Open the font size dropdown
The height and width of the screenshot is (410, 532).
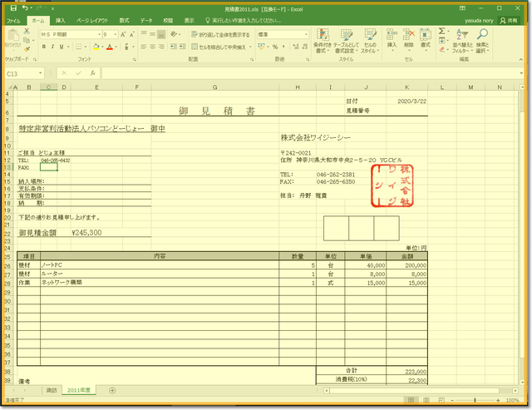[x=116, y=35]
